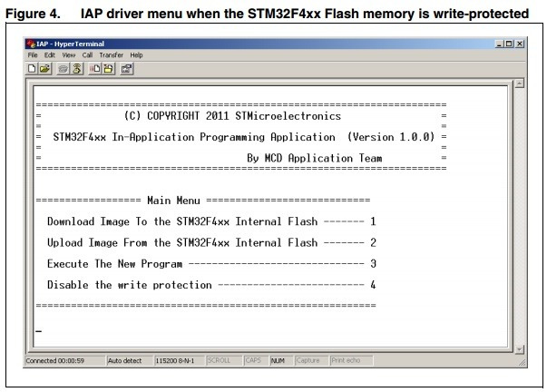Click the '(Version 1.0.0)' text
547x392 pixels.
pos(391,137)
